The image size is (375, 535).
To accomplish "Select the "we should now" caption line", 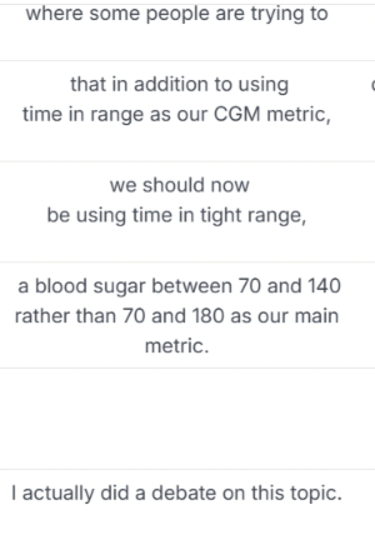I will (179, 185).
